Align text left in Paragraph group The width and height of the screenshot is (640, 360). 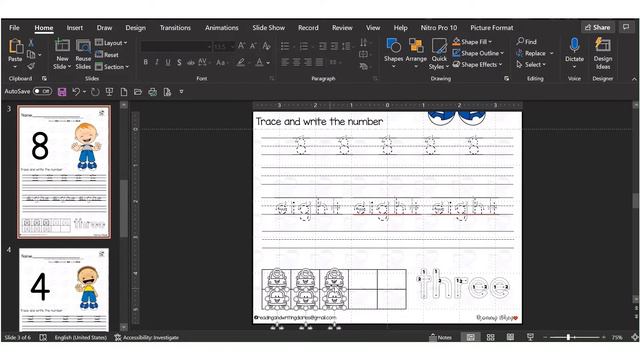point(285,62)
